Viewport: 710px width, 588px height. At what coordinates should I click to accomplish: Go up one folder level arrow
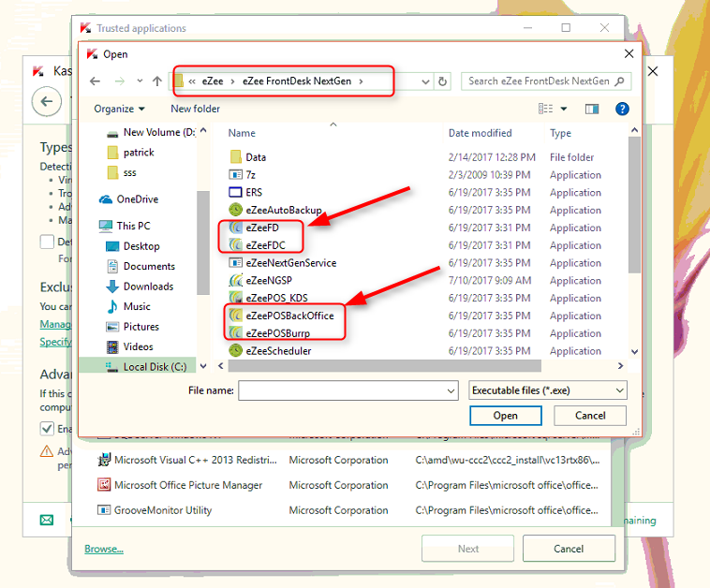pyautogui.click(x=157, y=81)
